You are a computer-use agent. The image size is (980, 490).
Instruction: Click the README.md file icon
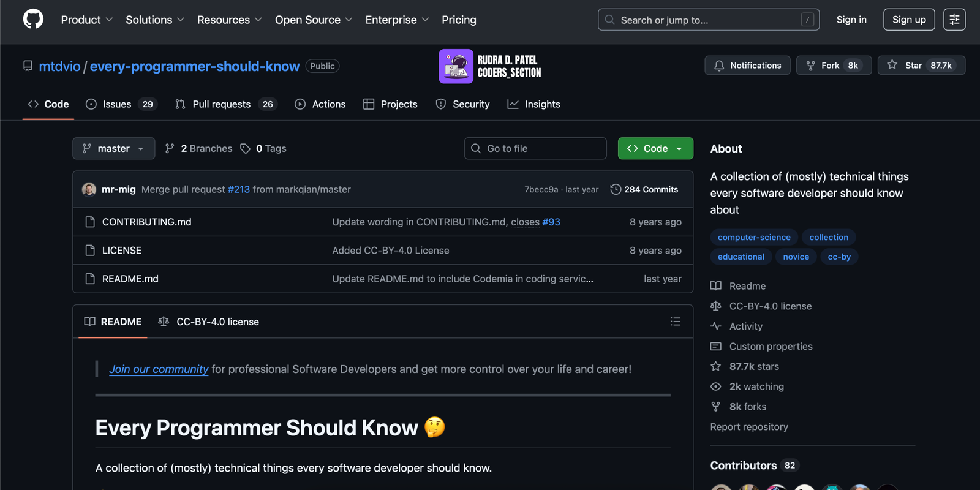pos(90,279)
